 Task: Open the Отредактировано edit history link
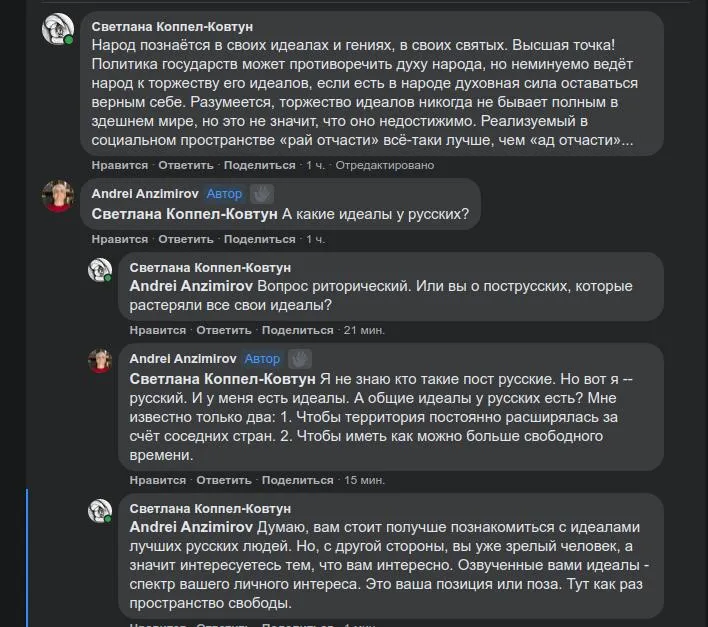(x=385, y=165)
